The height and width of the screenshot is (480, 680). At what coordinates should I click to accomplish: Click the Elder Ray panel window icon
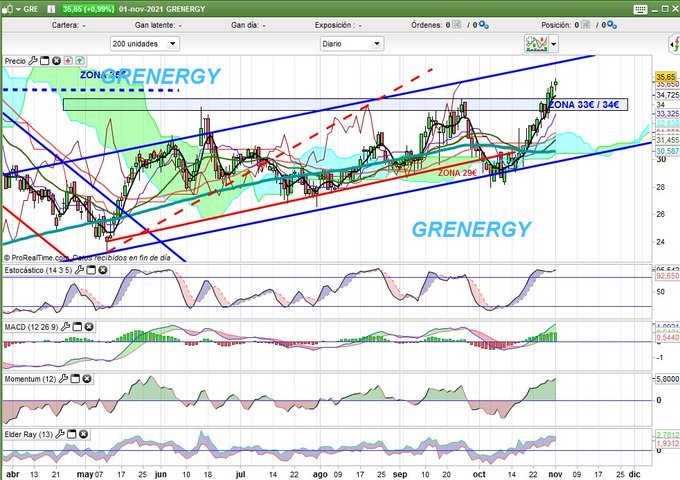(x=72, y=434)
